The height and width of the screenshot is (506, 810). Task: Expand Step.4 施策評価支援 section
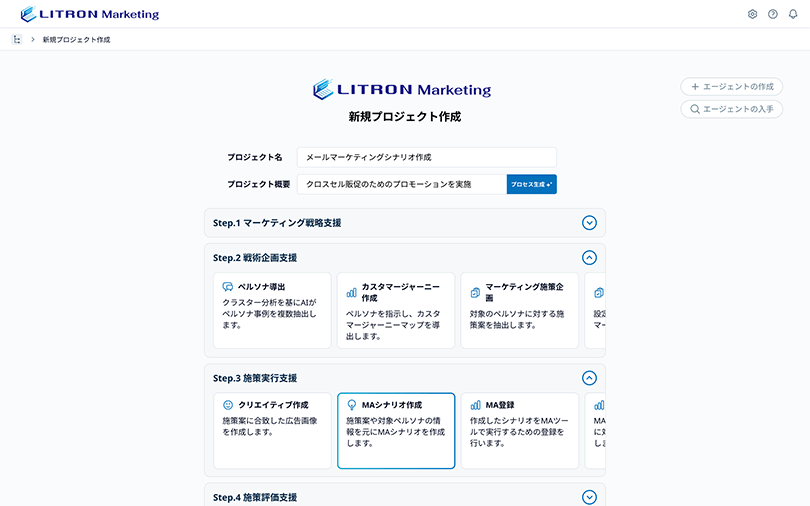[589, 497]
